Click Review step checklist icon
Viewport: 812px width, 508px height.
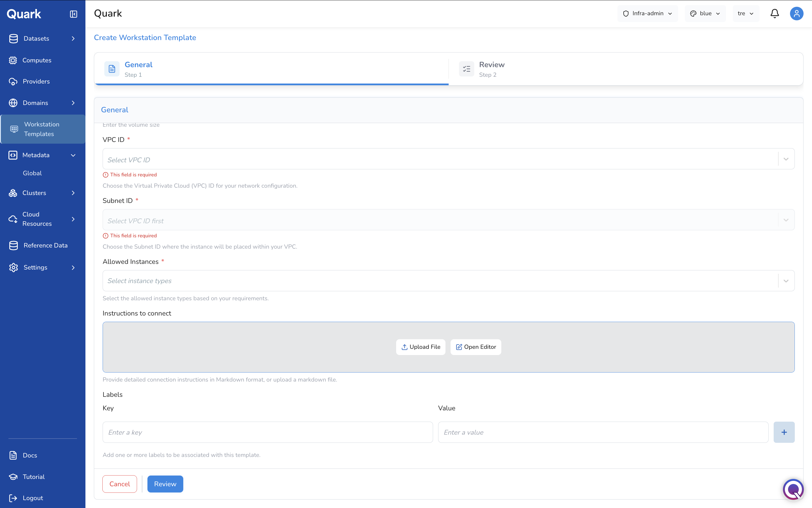pos(466,69)
